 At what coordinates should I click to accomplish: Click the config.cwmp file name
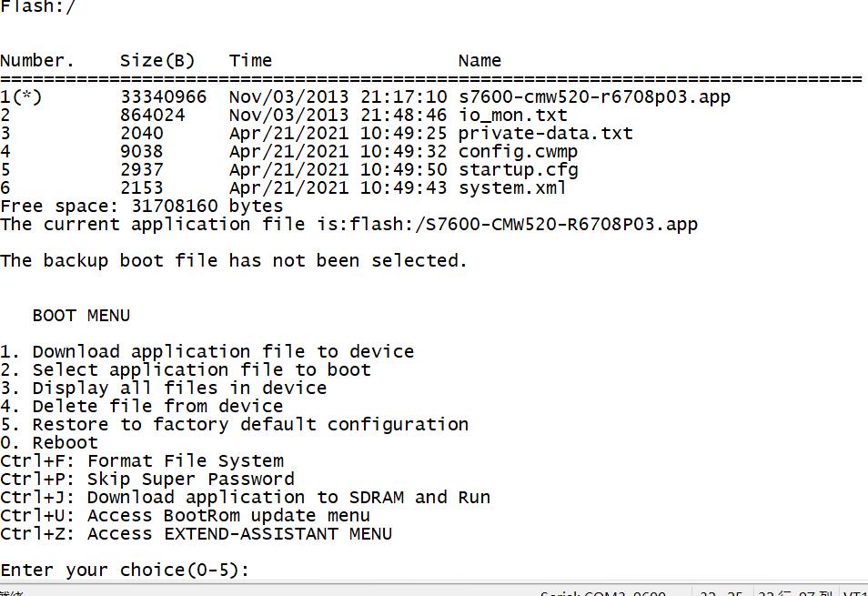click(518, 152)
